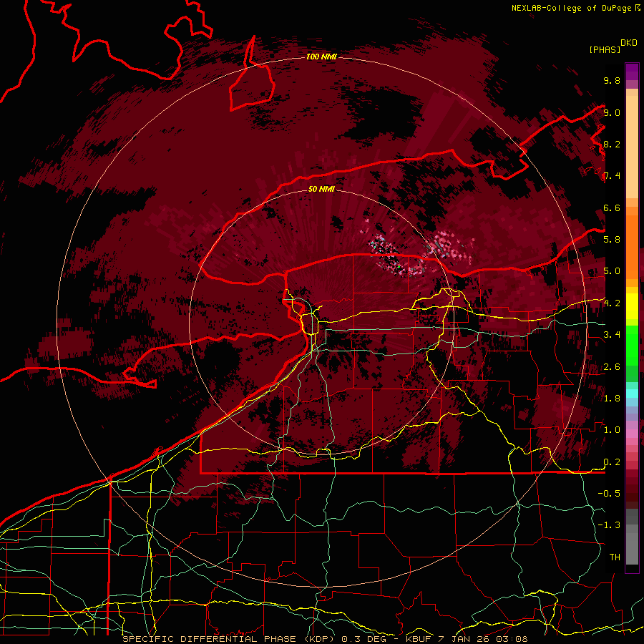Image resolution: width=644 pixels, height=644 pixels.
Task: Click the 8.2 scale value
Action: coord(612,144)
